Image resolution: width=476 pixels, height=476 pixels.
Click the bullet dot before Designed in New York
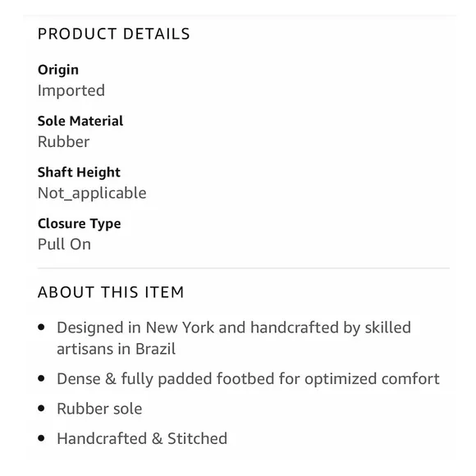tap(41, 327)
